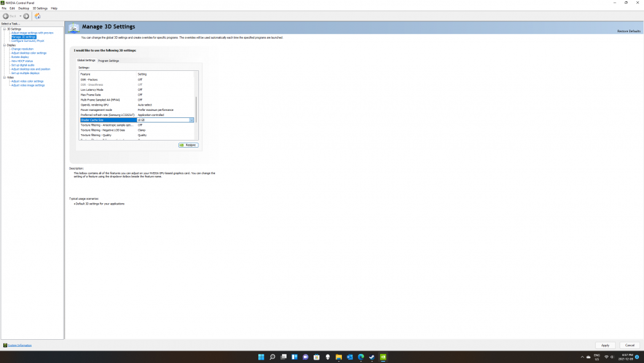644x363 pixels.
Task: Open Rotate display page
Action: pos(20,57)
